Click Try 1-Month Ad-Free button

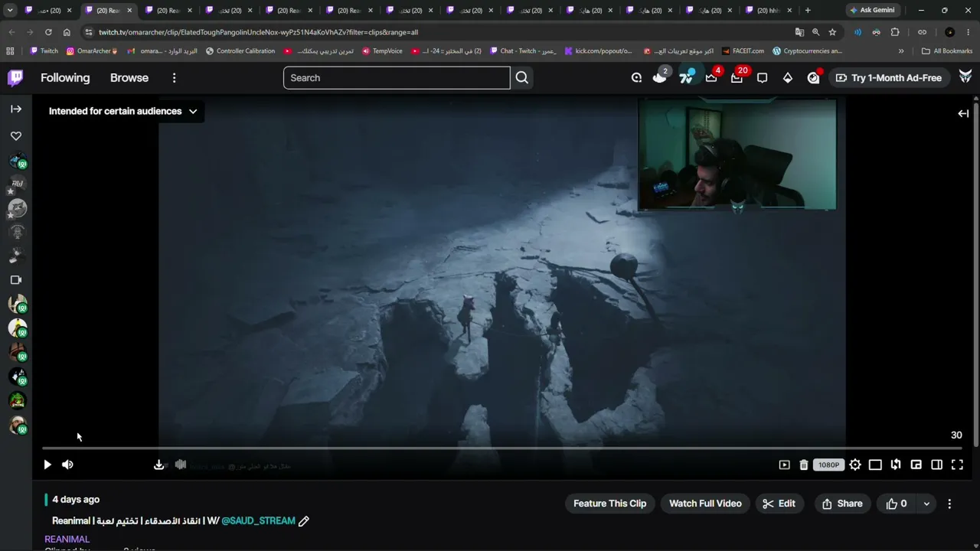click(x=889, y=78)
